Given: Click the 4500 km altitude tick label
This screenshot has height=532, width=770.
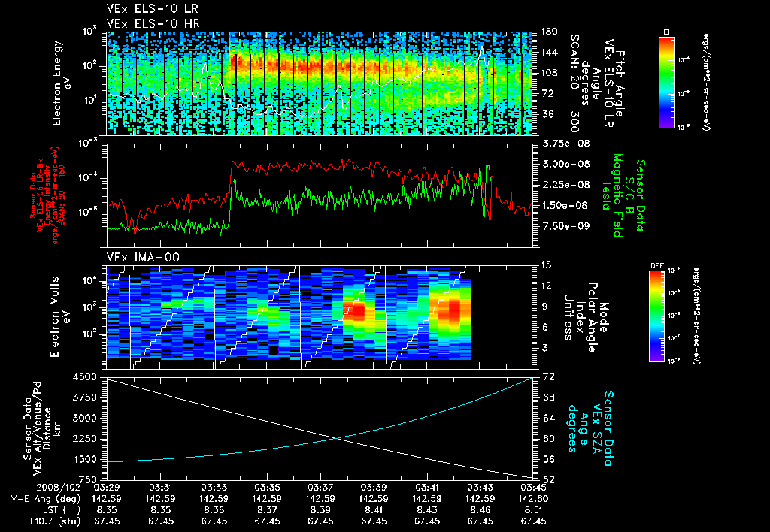Looking at the screenshot, I should point(85,377).
